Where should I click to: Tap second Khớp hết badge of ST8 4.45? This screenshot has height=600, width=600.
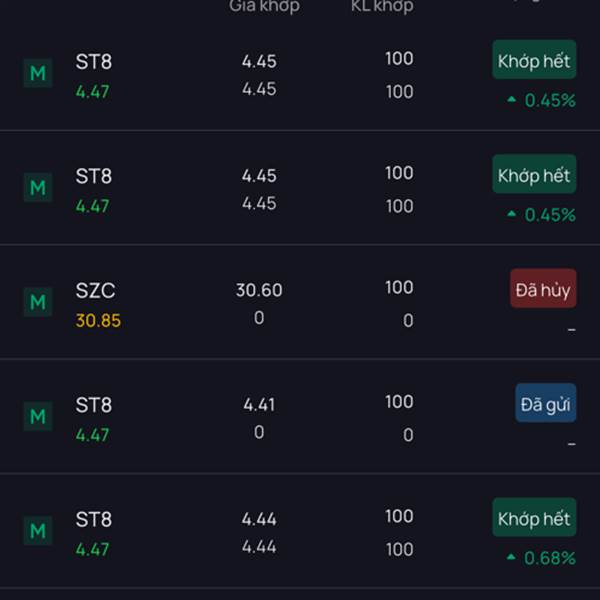coord(534,174)
